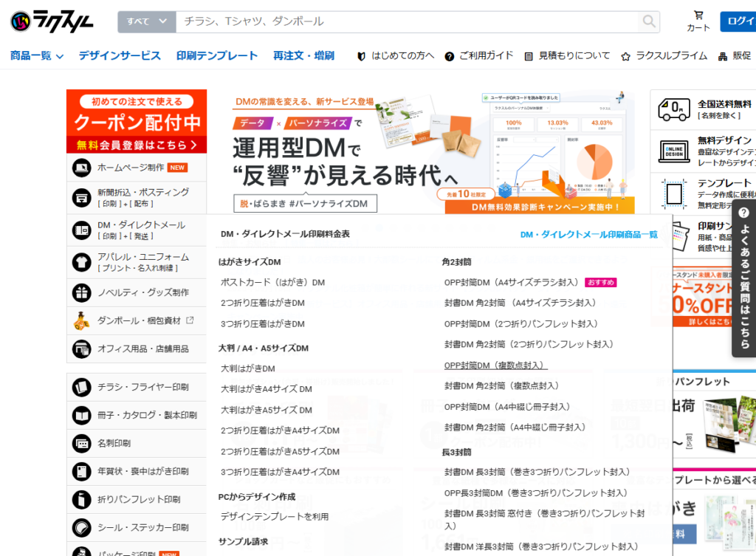The width and height of the screenshot is (756, 556).
Task: Open ポストカード（はがき）DM link
Action: pyautogui.click(x=272, y=282)
